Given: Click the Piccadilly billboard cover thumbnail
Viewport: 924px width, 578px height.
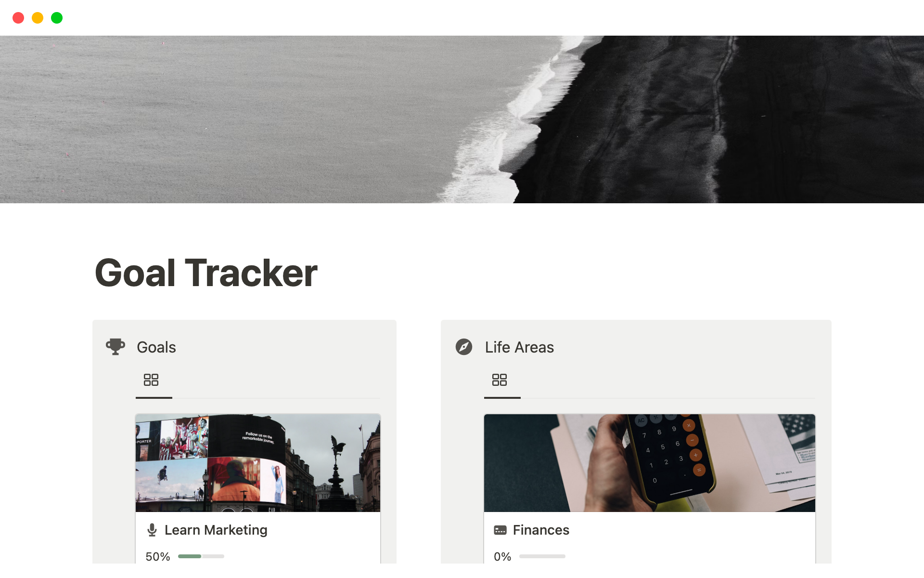Looking at the screenshot, I should pyautogui.click(x=258, y=463).
